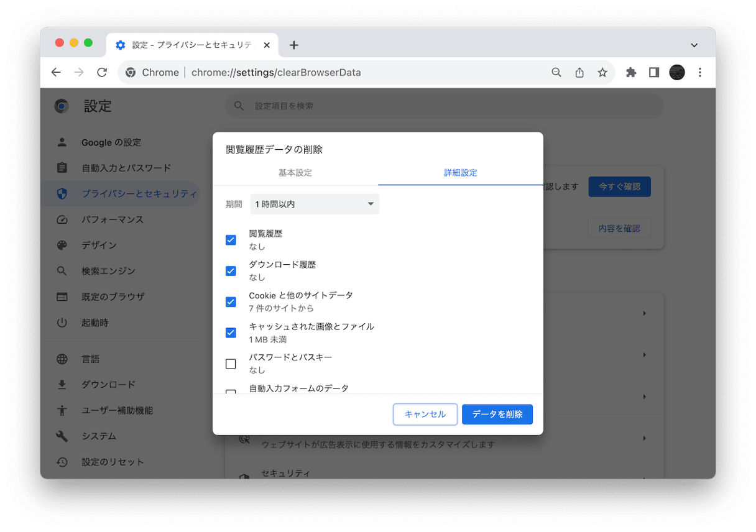Click the キャンセル button

pos(425,414)
